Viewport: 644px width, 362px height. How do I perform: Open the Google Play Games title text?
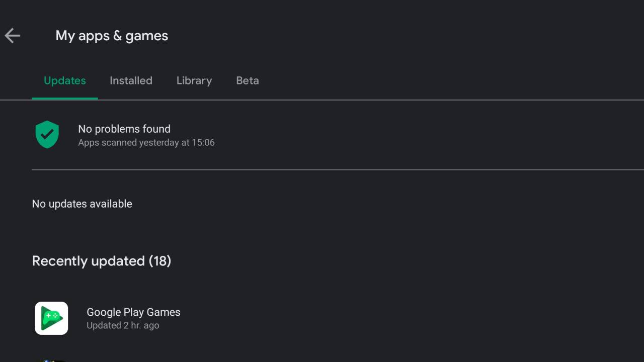[133, 312]
